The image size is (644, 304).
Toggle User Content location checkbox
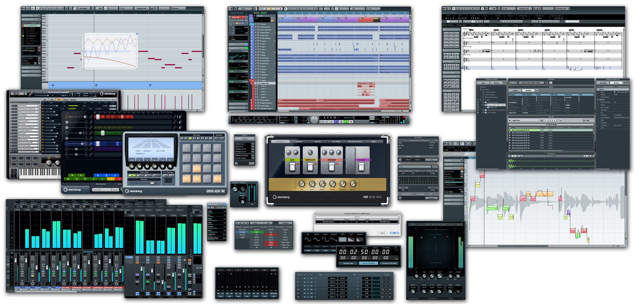tap(478, 113)
